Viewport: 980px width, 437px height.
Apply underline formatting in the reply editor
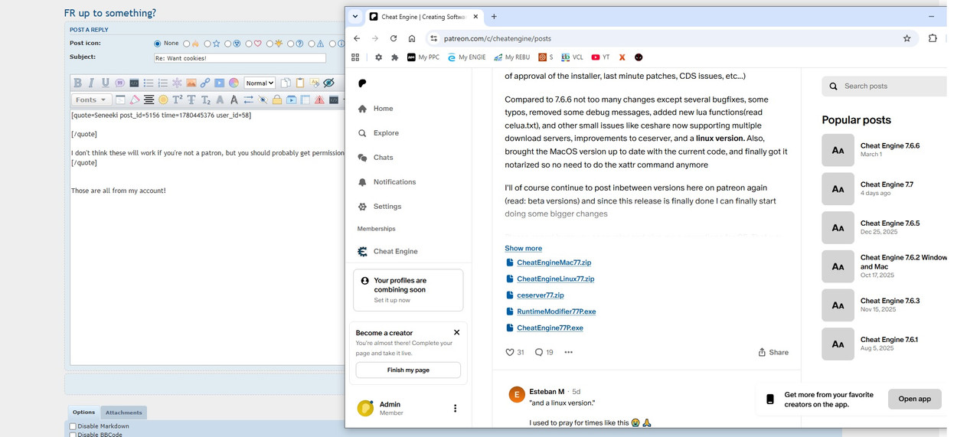click(106, 83)
